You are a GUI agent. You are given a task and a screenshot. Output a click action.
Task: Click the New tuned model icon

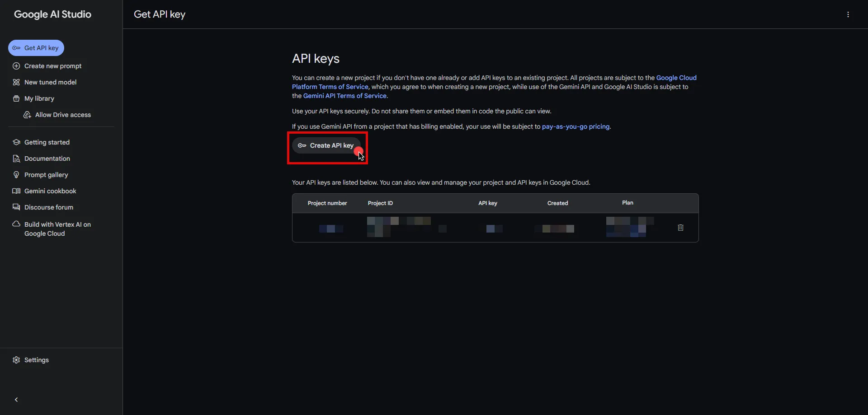[16, 82]
